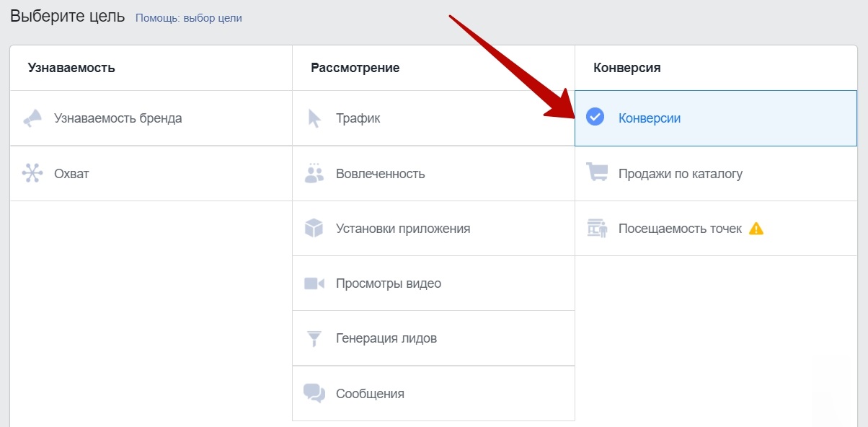Click the megaphone icon for brand awareness
This screenshot has width=868, height=427.
click(x=32, y=118)
